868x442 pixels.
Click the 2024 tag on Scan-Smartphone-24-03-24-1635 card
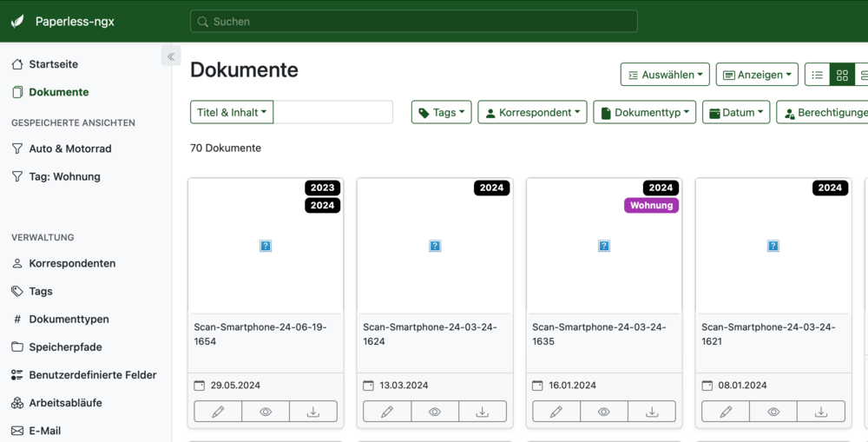(661, 188)
